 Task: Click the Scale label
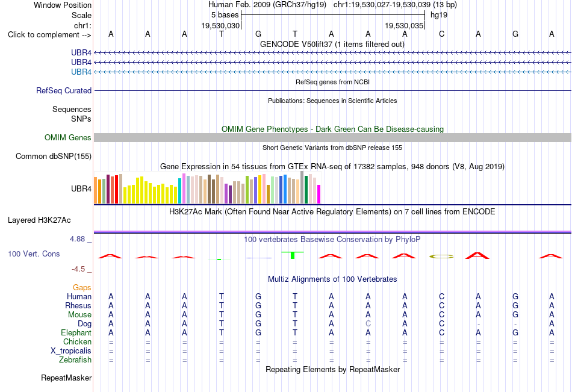click(x=81, y=15)
